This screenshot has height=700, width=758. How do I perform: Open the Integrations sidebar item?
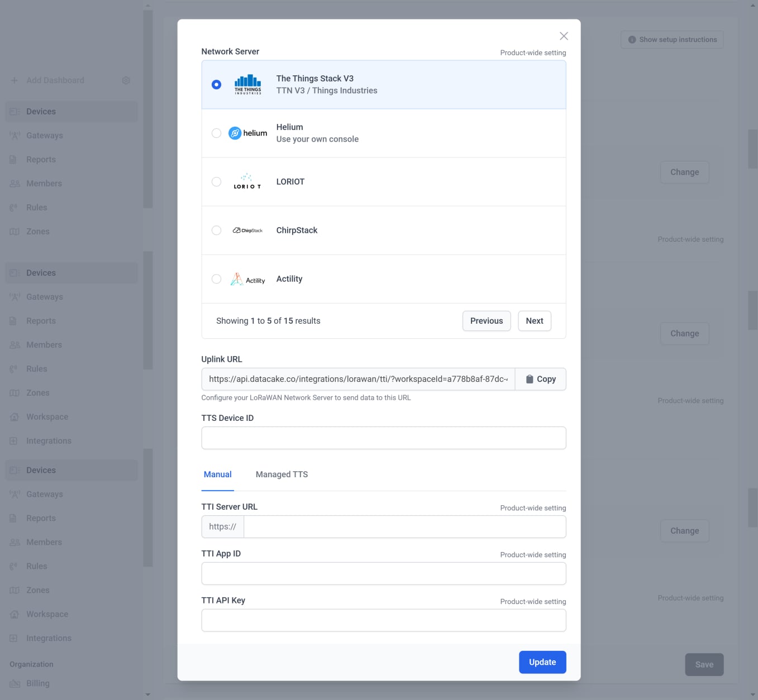49,440
